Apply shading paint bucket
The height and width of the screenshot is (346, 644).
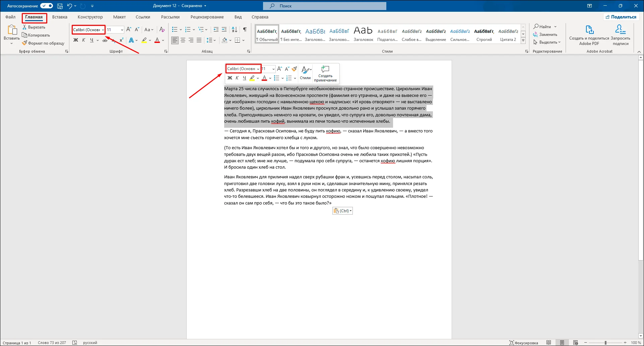coord(224,40)
